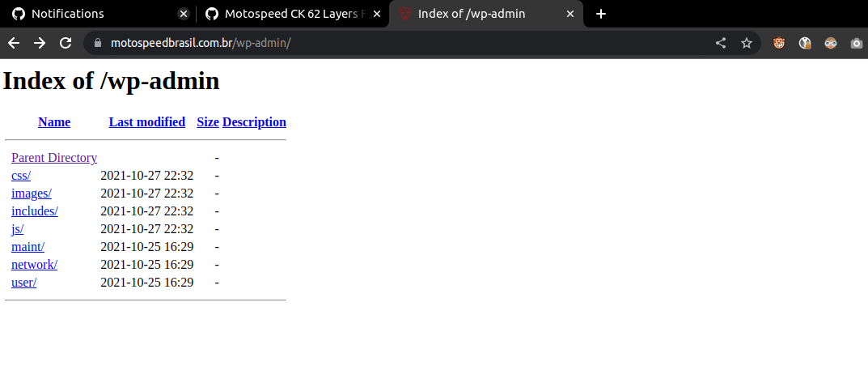Viewport: 868px width, 366px height.
Task: Open the js/ directory
Action: (18, 228)
